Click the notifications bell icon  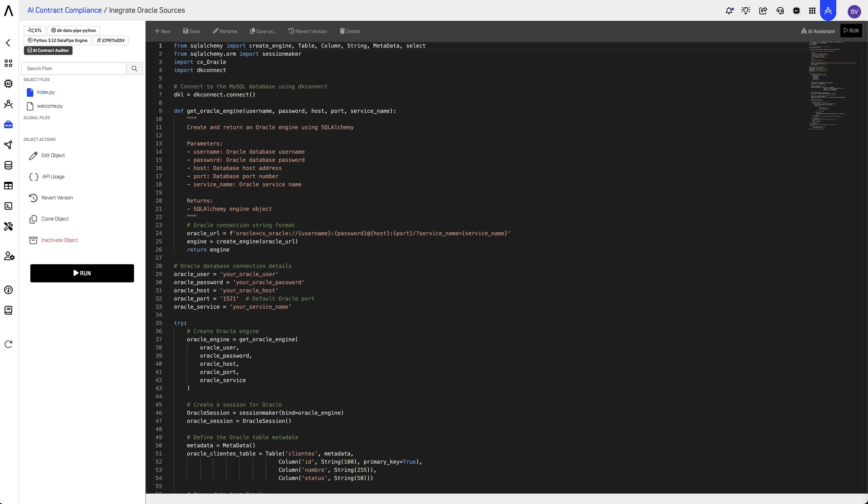point(729,11)
